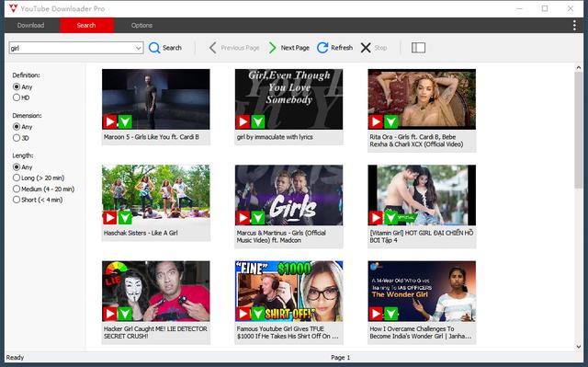Download the Maroon 5 Girls Like You video
Image resolution: width=588 pixels, height=367 pixels.
tap(125, 121)
